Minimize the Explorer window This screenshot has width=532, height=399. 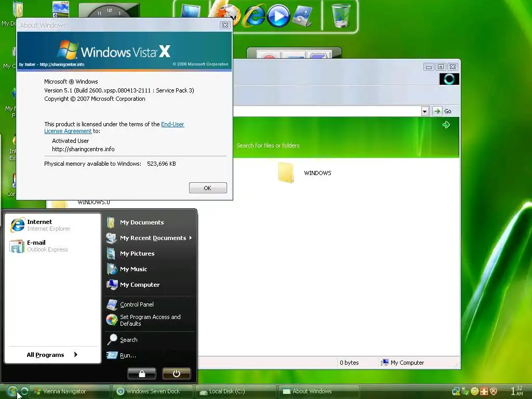[x=429, y=67]
